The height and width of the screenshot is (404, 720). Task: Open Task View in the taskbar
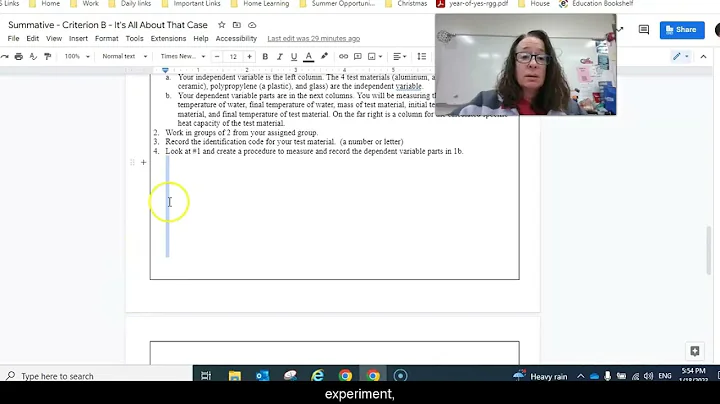pos(206,376)
